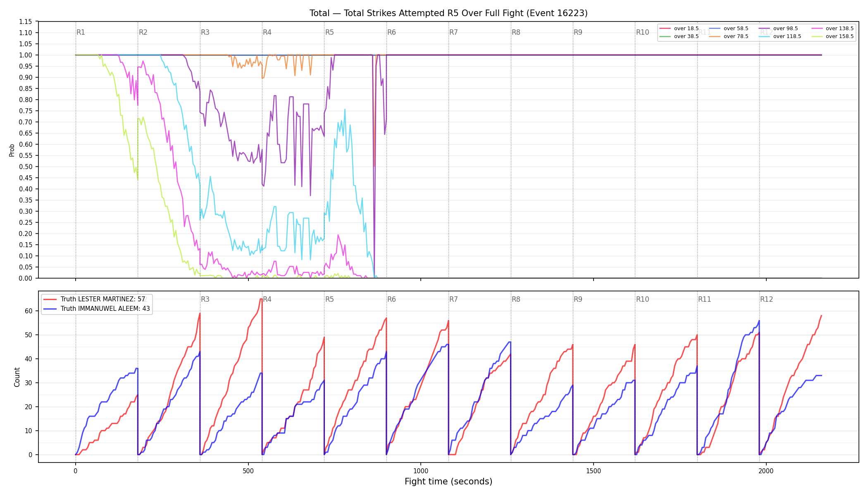Click the '0.25' tick on Prob axis
Image resolution: width=868 pixels, height=496 pixels.
click(26, 222)
